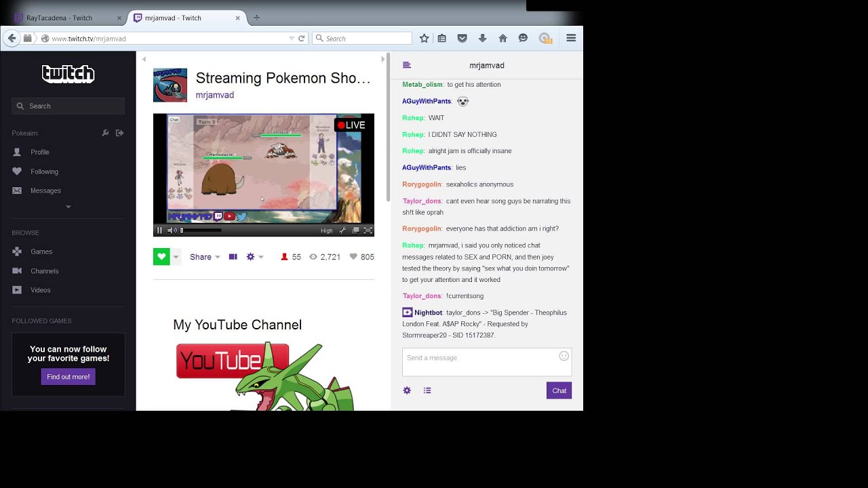Screen dimensions: 868x488
Task: Pause the live stream
Action: (159, 230)
